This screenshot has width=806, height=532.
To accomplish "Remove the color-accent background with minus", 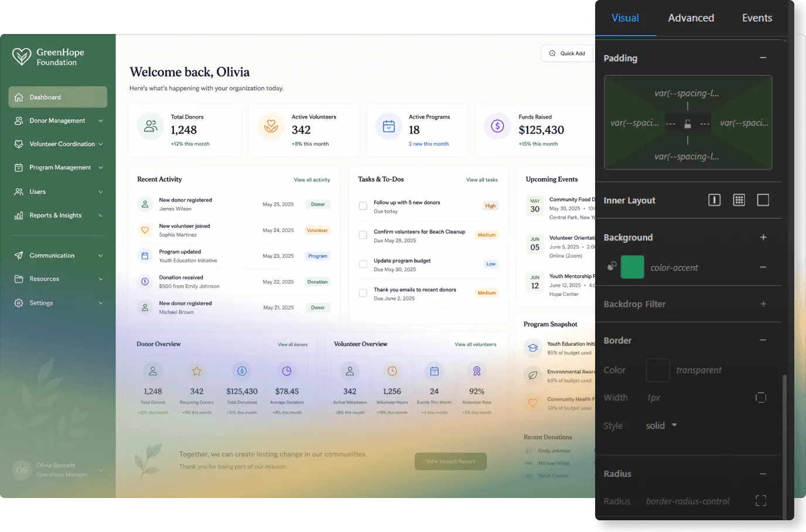I will point(763,267).
